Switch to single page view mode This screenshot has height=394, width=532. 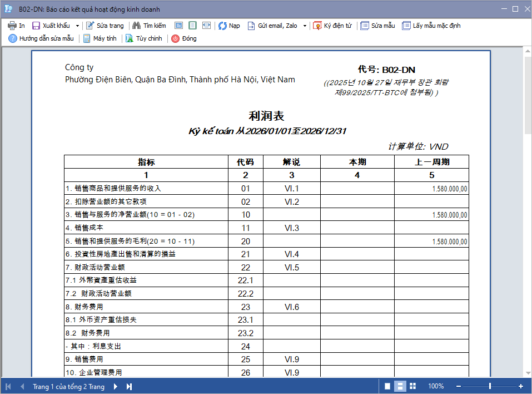click(x=387, y=386)
